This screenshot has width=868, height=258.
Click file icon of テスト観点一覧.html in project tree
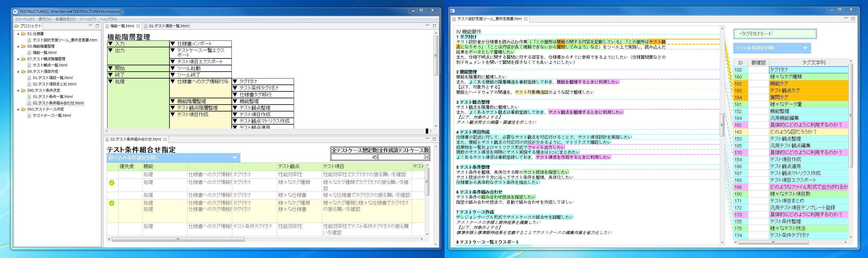click(x=29, y=65)
